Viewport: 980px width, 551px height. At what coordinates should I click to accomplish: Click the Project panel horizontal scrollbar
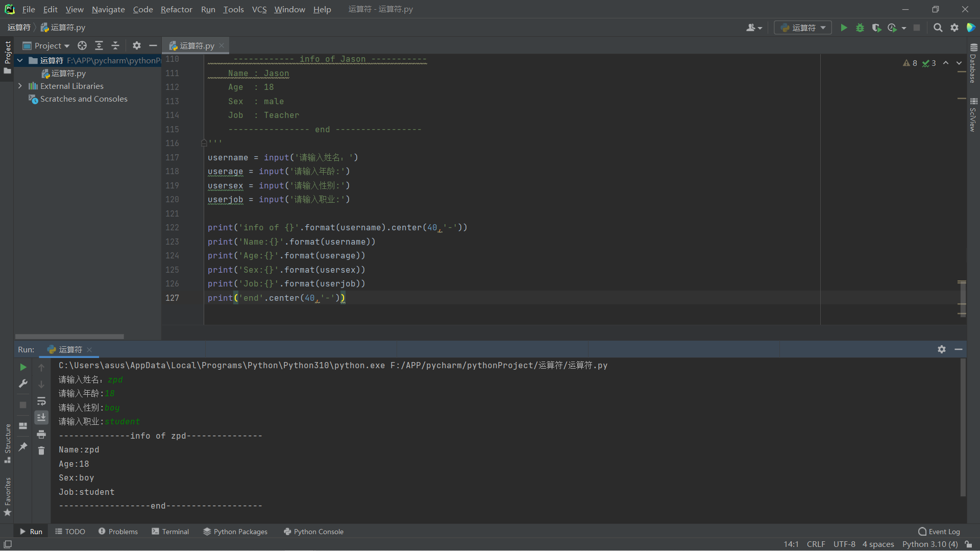(69, 337)
